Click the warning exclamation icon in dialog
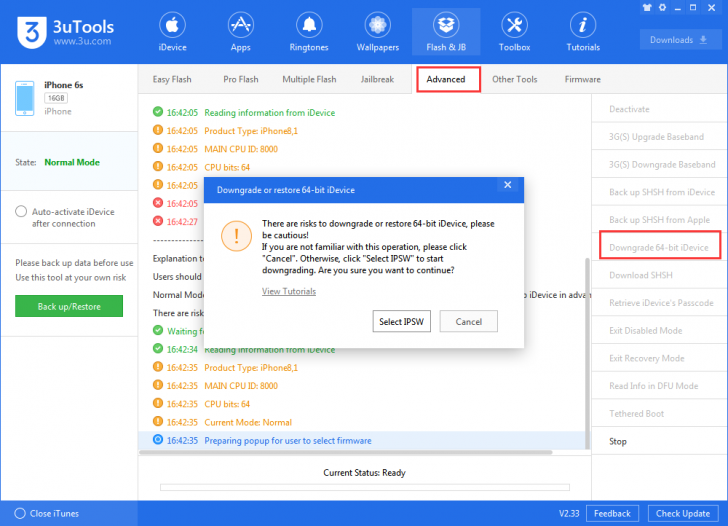The height and width of the screenshot is (526, 728). click(236, 236)
